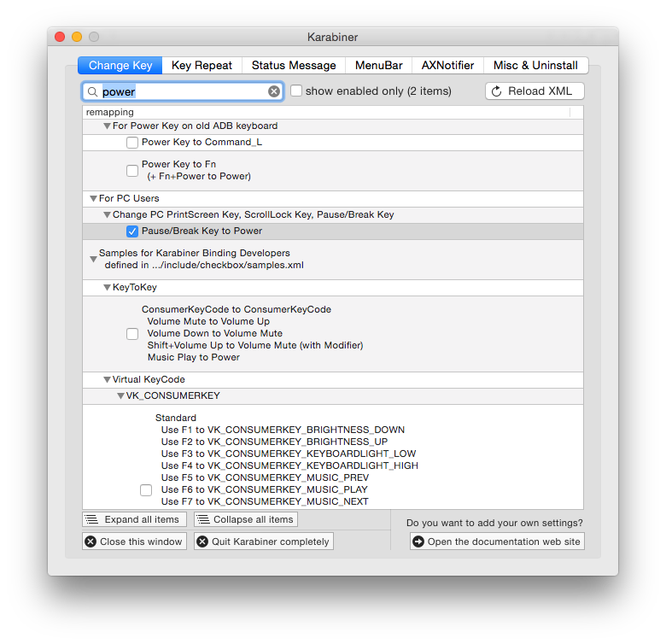Click the text "Use F4 to VK_CONSUMERKEY_KEYBOARDLIGHT_HIGH"
666x644 pixels.
[289, 465]
